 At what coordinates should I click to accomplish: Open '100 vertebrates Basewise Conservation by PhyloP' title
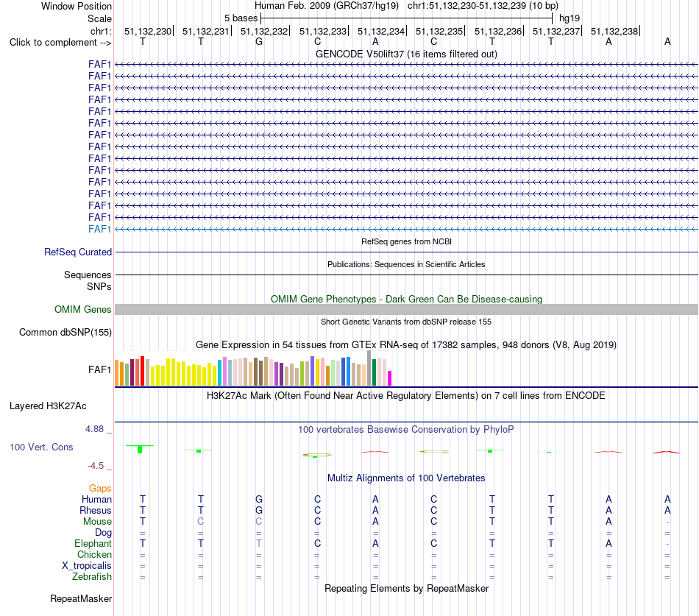(406, 430)
